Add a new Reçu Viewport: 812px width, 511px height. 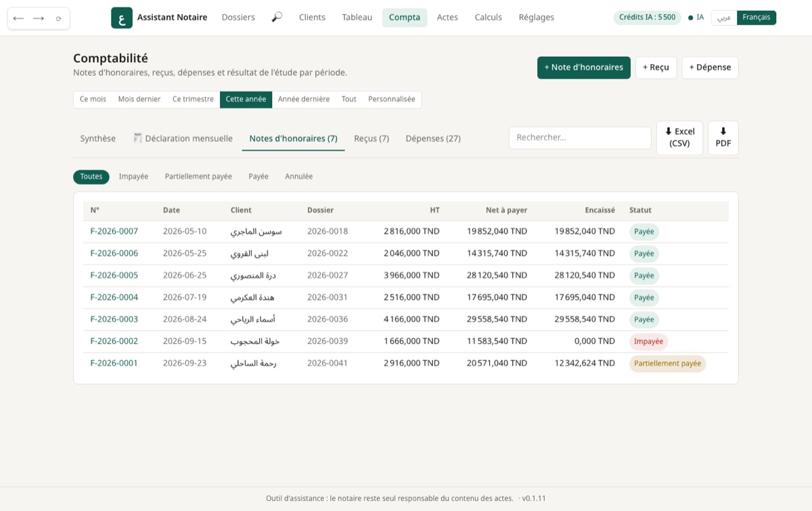(656, 68)
